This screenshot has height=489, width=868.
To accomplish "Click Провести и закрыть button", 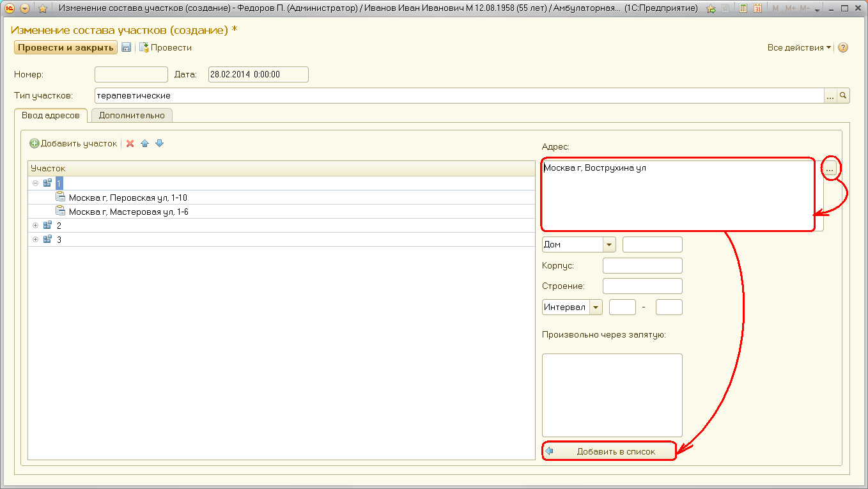I will 66,47.
